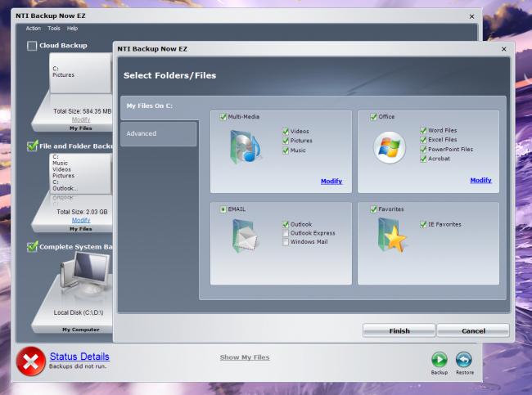The image size is (532, 395).
Task: Uncheck PowerPoint Files checkbox
Action: 423,149
